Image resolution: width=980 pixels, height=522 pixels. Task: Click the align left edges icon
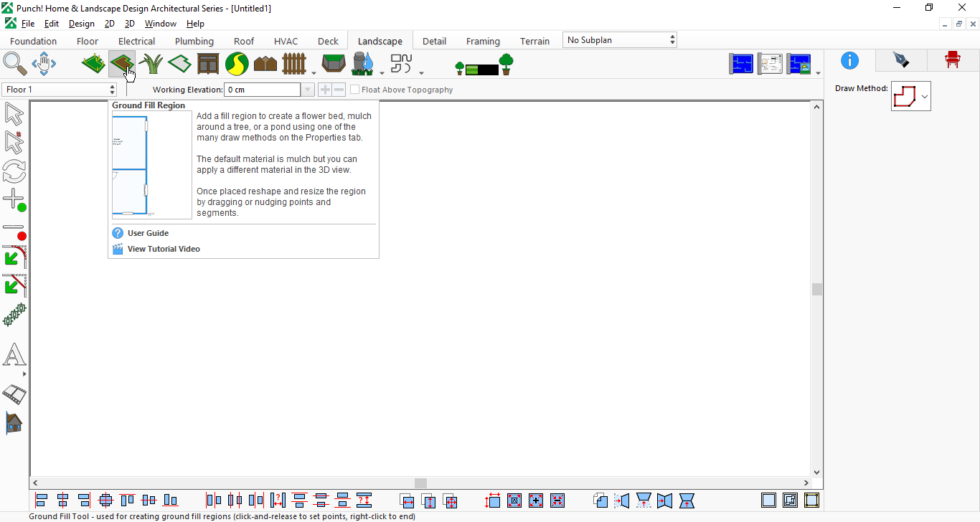(x=42, y=500)
